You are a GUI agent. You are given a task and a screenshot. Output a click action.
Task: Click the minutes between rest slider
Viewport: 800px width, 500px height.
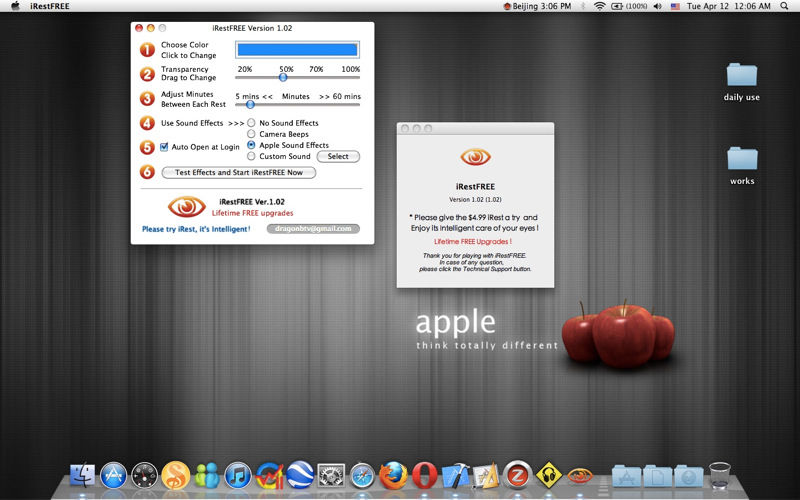297,105
